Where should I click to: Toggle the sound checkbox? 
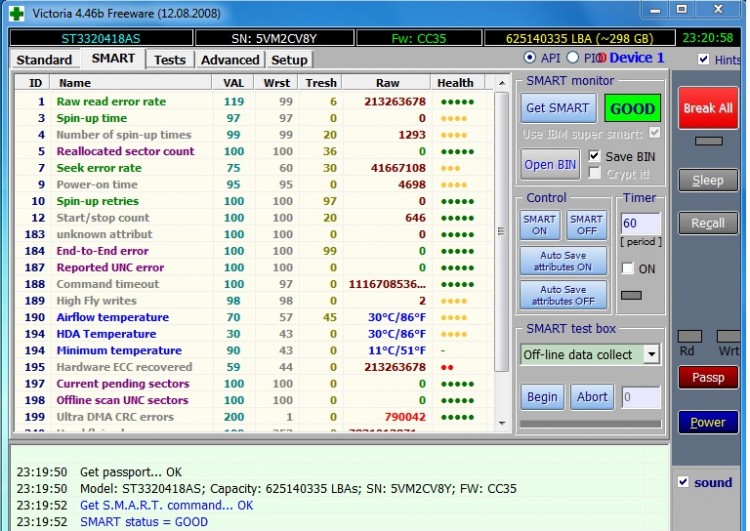[684, 482]
